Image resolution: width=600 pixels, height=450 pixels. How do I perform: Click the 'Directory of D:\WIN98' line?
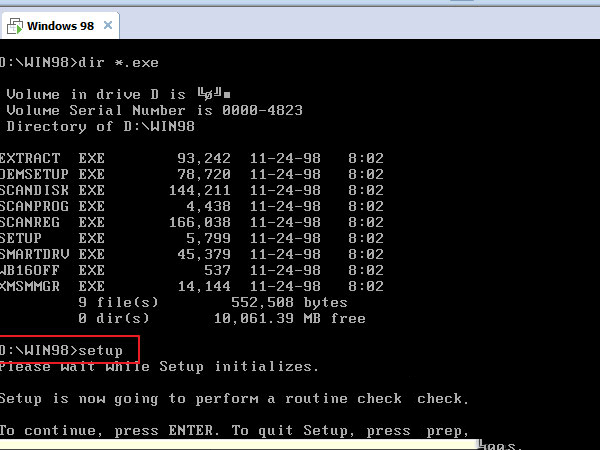tap(101, 126)
